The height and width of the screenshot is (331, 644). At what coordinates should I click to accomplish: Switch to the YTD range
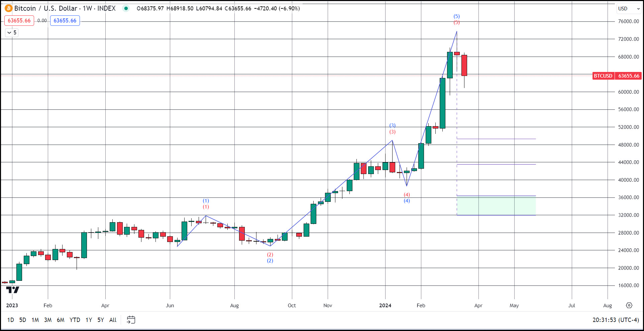click(x=75, y=320)
